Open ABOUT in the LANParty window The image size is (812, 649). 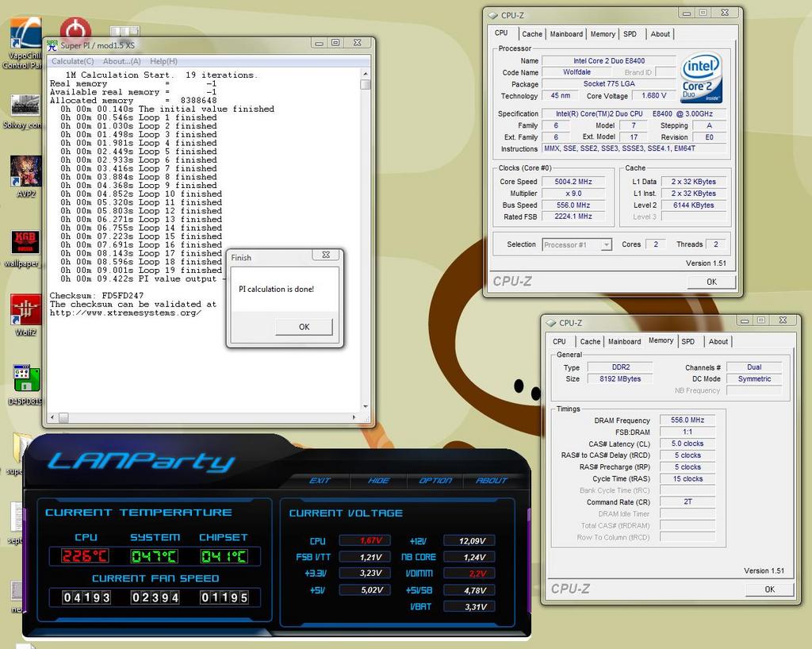(x=492, y=481)
